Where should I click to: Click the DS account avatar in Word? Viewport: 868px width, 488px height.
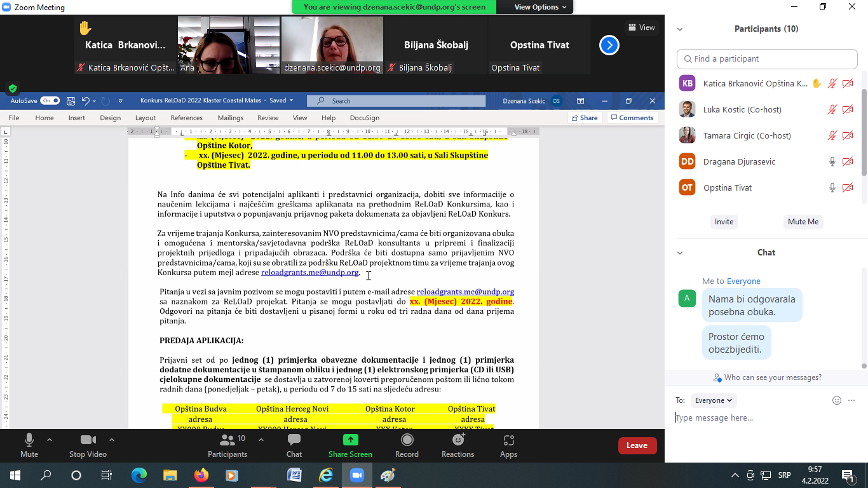click(556, 100)
